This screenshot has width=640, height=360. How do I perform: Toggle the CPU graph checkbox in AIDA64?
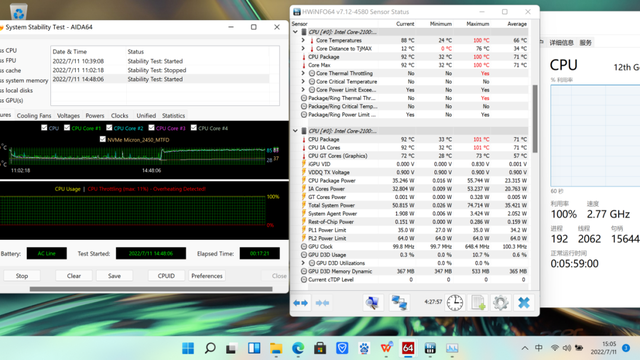click(x=44, y=128)
